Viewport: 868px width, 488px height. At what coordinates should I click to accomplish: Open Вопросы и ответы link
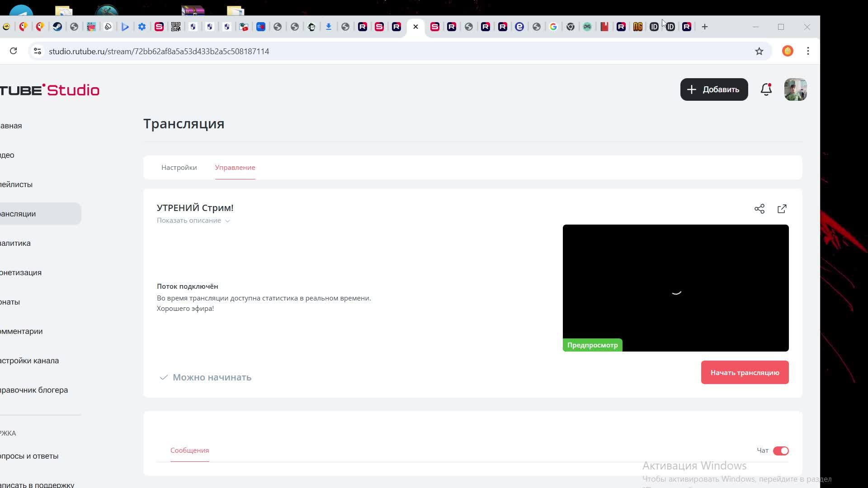click(29, 456)
